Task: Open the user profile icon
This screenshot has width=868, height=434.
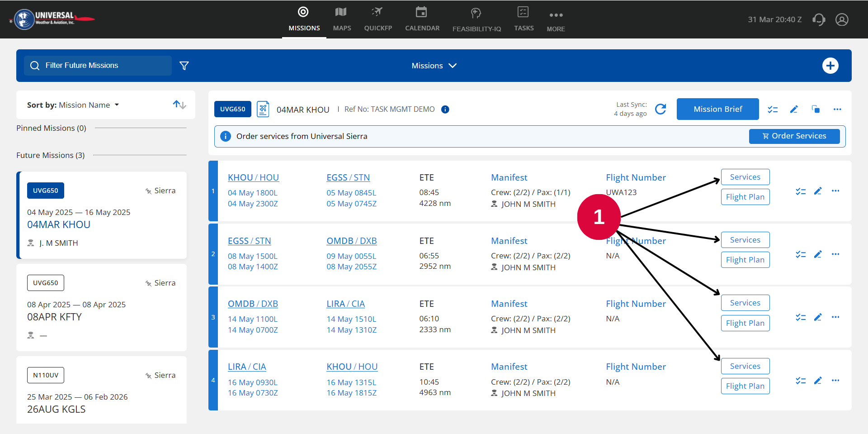Action: point(842,19)
